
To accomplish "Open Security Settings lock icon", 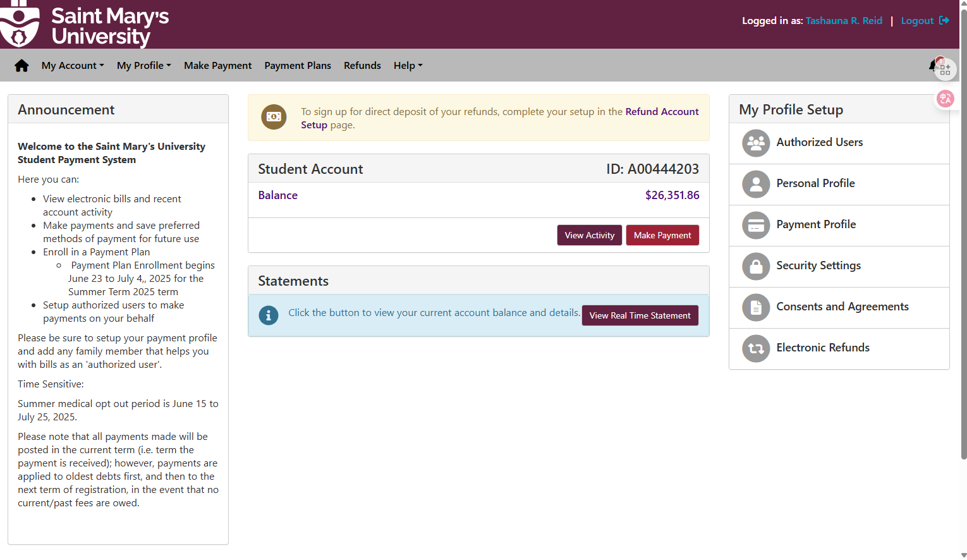I will 756,266.
